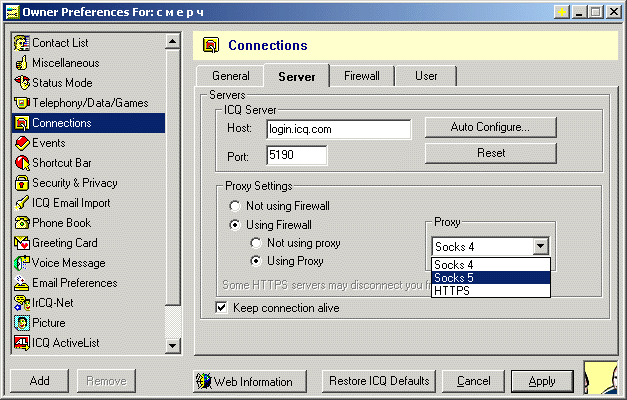The width and height of the screenshot is (627, 400).
Task: Switch to the General tab
Action: (x=230, y=76)
